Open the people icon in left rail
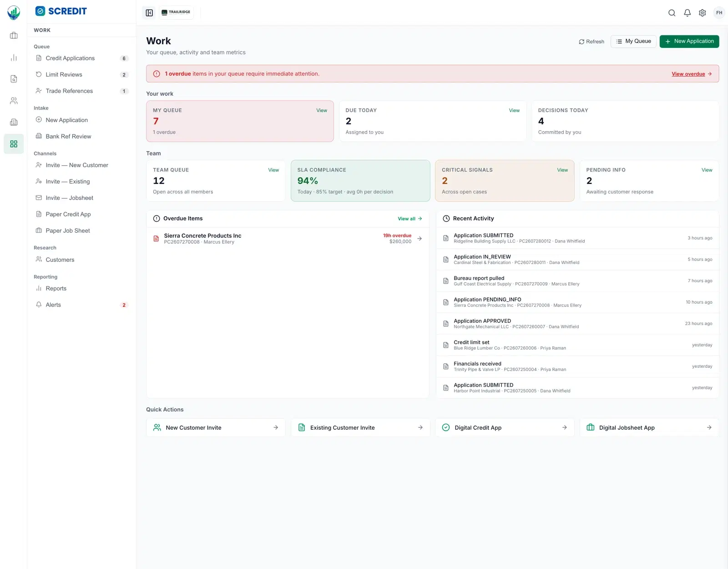The height and width of the screenshot is (569, 728). pyautogui.click(x=14, y=101)
